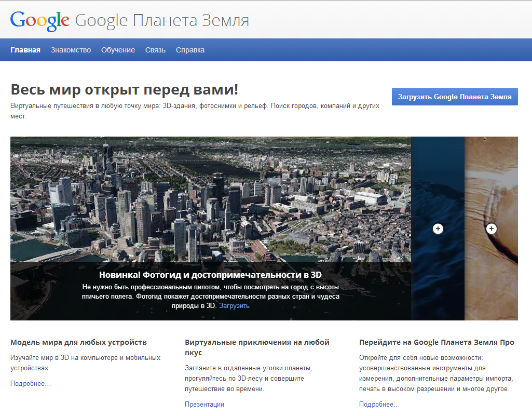Screen dimensions: 532x416
Task: Select the Связь navigation item
Action: coord(155,50)
